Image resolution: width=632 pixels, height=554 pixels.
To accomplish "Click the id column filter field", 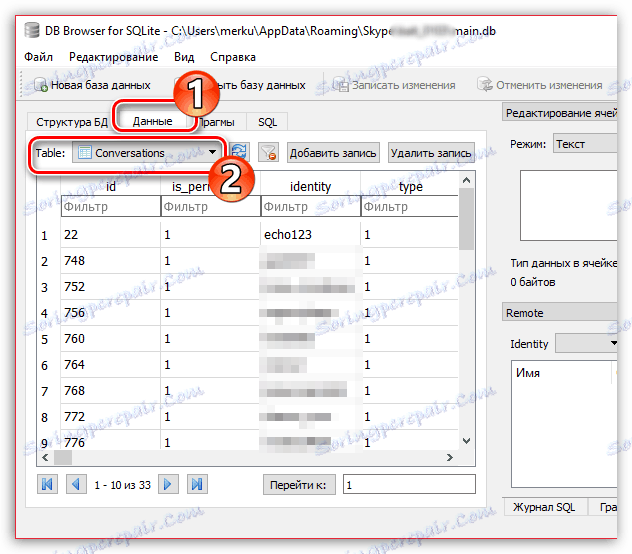I will point(111,206).
